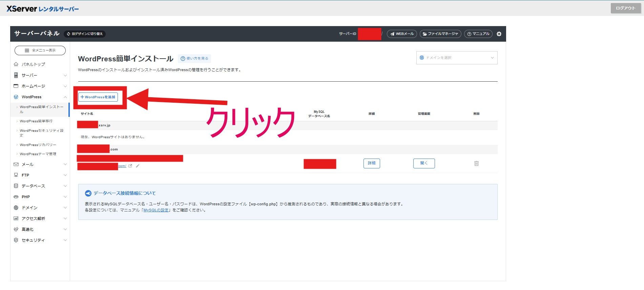This screenshot has height=290, width=644.
Task: Click the サーバー sidebar icon
Action: pos(16,75)
